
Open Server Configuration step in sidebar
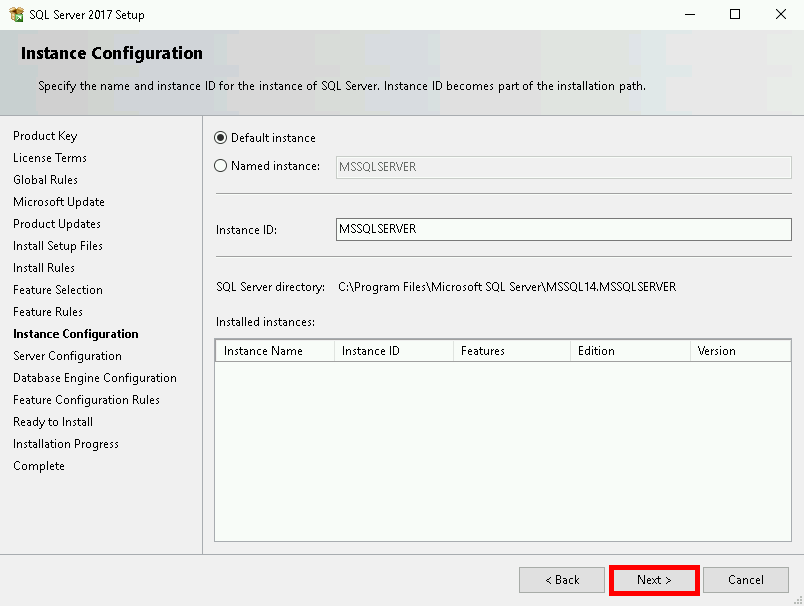[67, 356]
